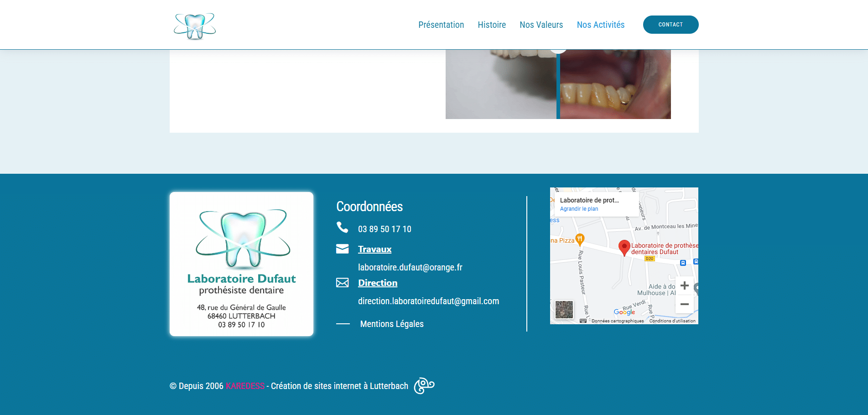The image size is (868, 415).
Task: Open the Mentions Légales link
Action: [392, 324]
